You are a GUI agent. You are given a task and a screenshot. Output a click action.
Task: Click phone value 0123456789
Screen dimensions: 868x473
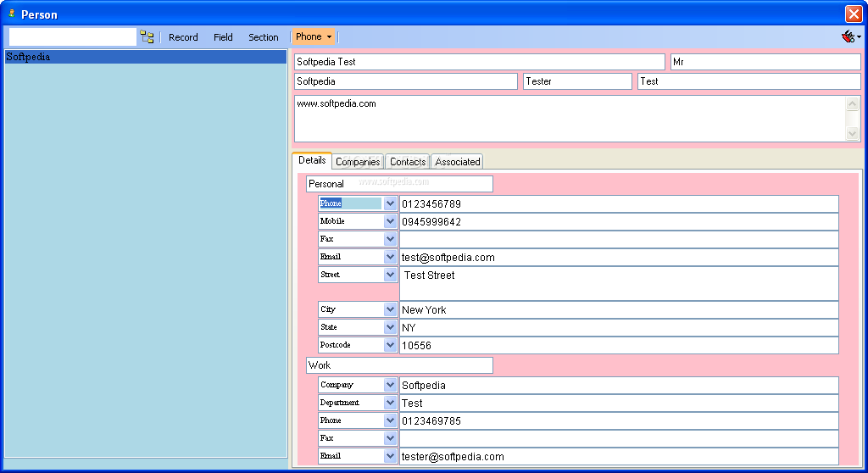(x=619, y=203)
